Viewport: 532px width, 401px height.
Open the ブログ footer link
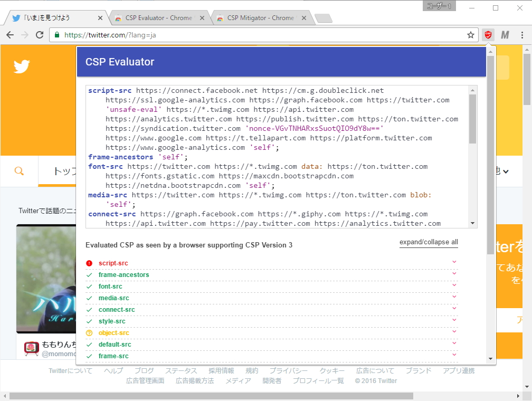click(x=144, y=371)
